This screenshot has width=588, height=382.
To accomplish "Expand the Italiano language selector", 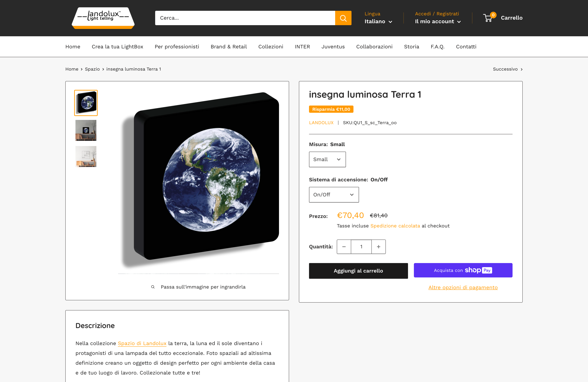I will click(x=378, y=22).
